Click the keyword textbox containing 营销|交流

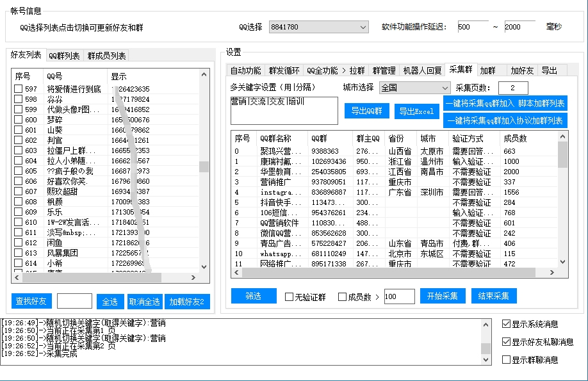tap(284, 111)
